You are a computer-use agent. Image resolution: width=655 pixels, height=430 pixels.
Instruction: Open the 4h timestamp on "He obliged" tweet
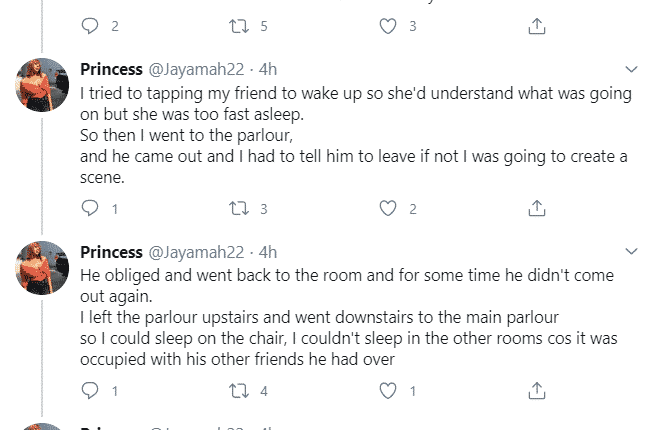(x=266, y=251)
